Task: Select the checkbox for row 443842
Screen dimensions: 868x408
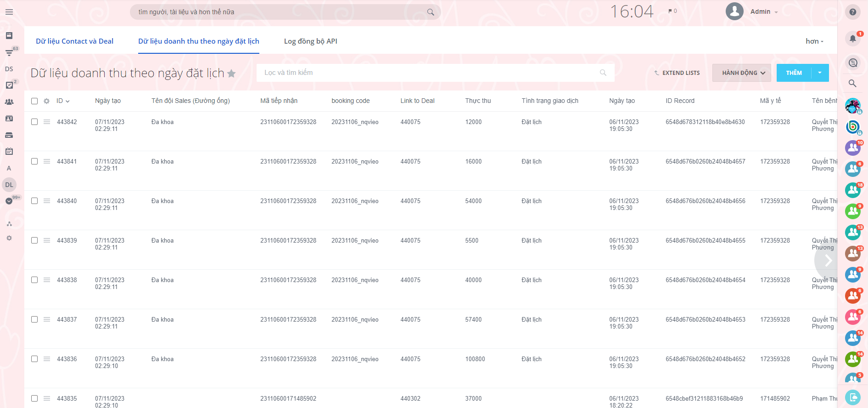Action: 34,122
